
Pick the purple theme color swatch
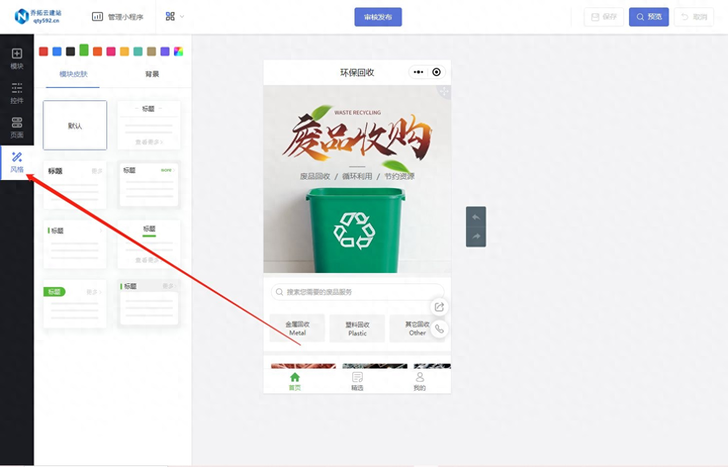tap(165, 51)
